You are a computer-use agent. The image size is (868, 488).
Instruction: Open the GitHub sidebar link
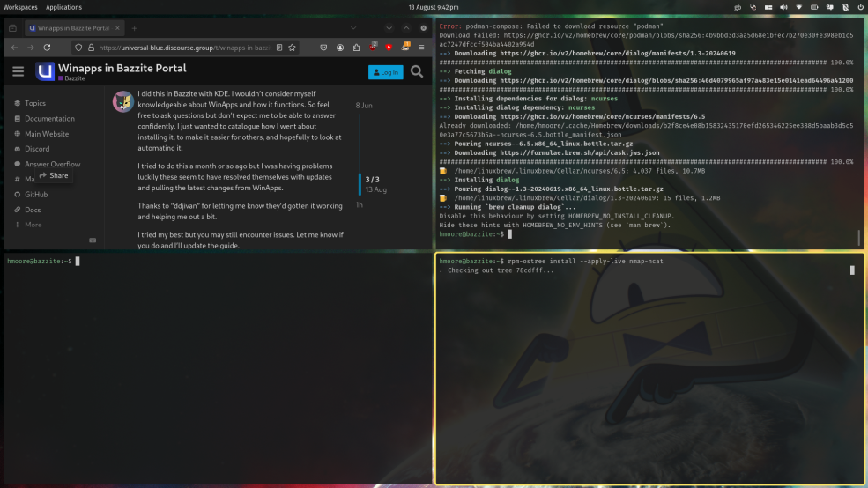point(36,195)
